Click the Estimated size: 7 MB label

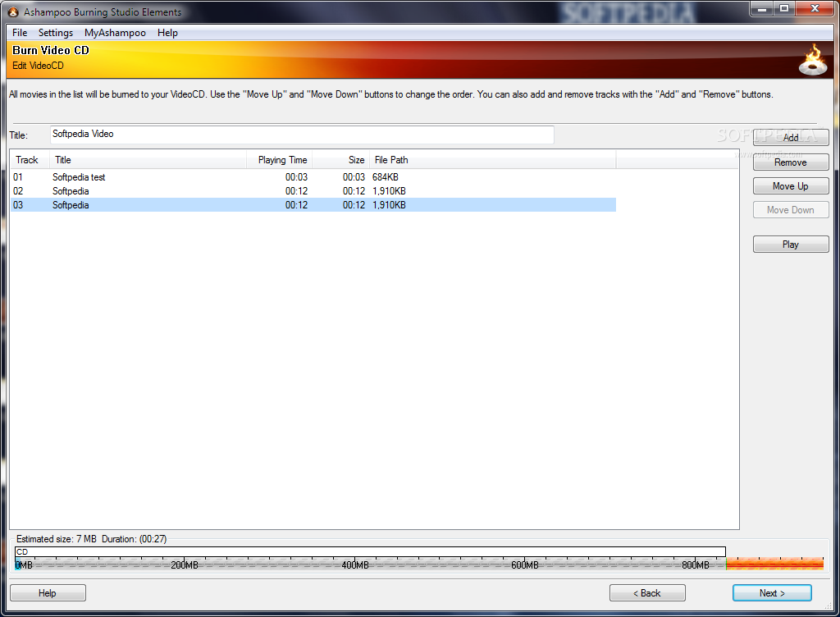[57, 539]
